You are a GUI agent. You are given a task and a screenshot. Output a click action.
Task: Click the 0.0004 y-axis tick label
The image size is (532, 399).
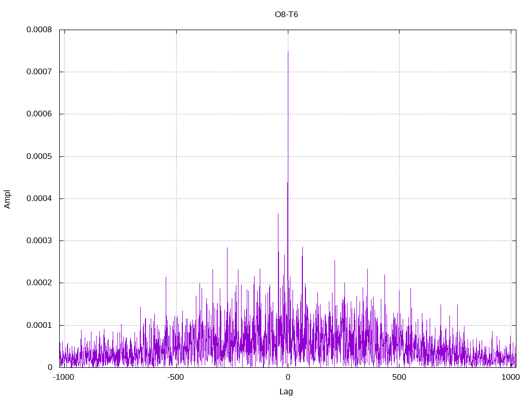(x=39, y=198)
